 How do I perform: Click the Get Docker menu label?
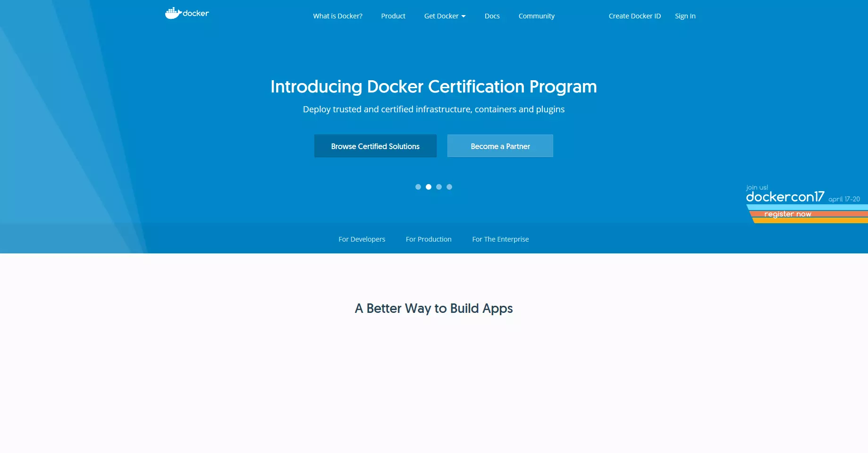point(441,16)
